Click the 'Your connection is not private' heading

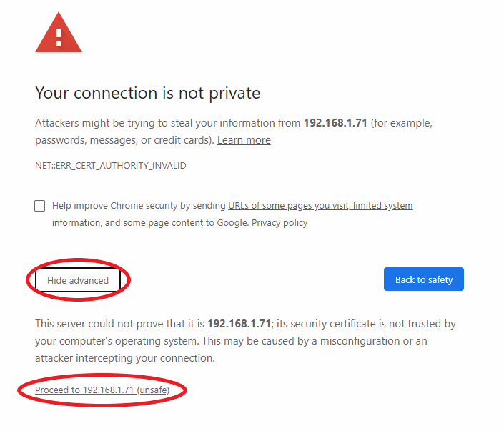point(147,93)
